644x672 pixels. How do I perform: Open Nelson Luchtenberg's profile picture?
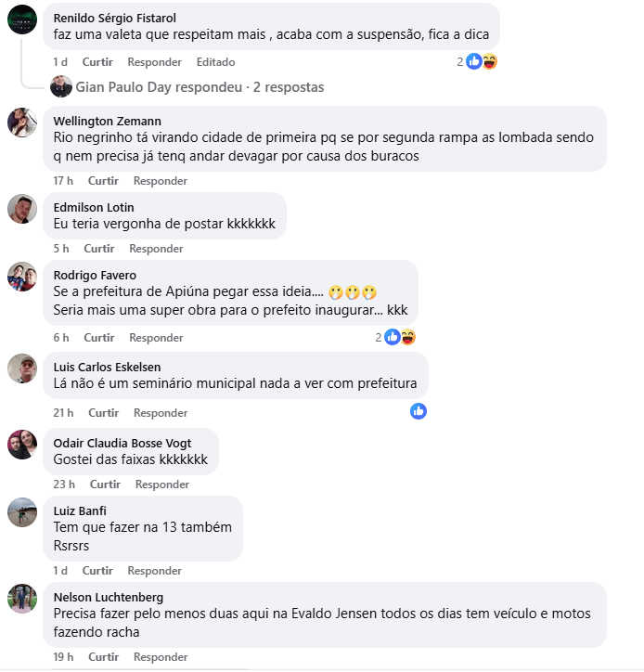point(22,599)
